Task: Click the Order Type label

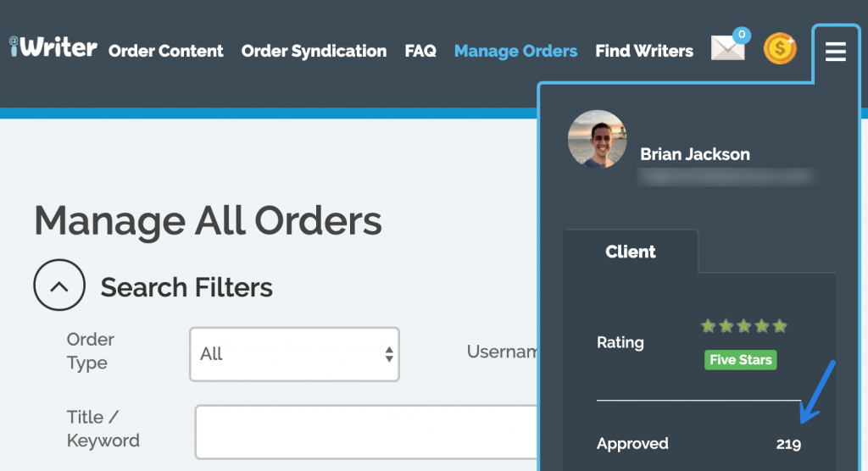Action: (90, 351)
